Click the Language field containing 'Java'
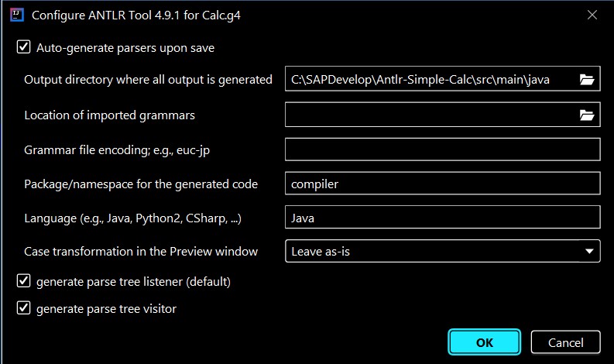The height and width of the screenshot is (364, 614). 442,217
